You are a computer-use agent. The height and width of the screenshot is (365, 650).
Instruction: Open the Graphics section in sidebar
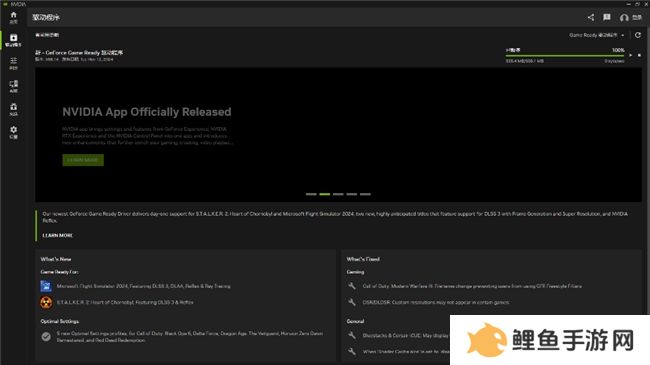[13, 63]
